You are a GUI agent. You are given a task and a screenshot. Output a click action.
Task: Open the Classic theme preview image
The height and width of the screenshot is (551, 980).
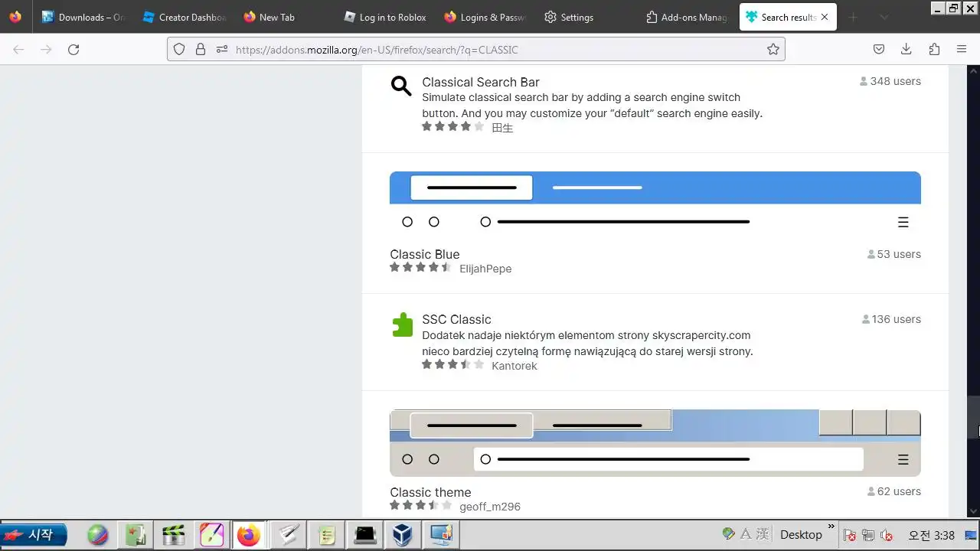[655, 443]
